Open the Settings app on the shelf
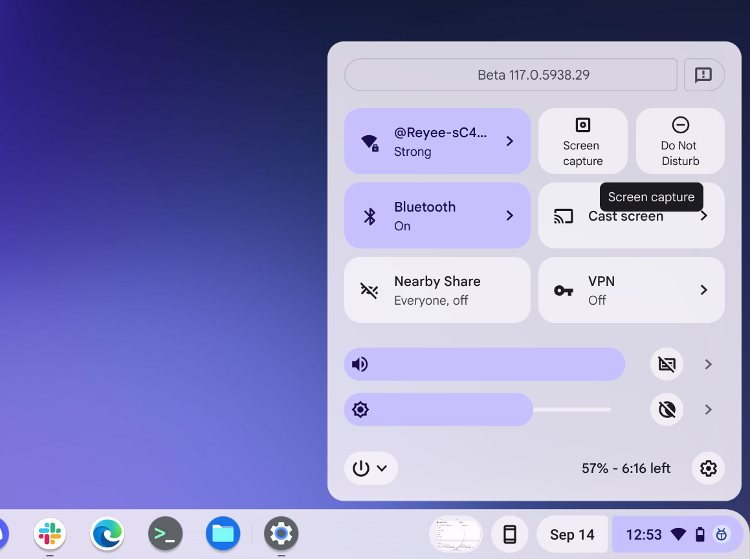Screen dimensions: 750x559 [281, 534]
